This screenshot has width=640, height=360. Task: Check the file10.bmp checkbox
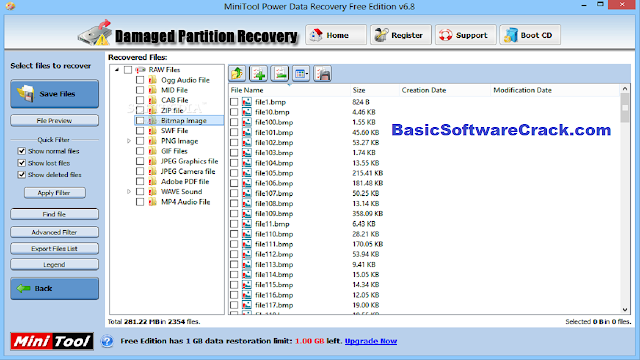[x=234, y=112]
